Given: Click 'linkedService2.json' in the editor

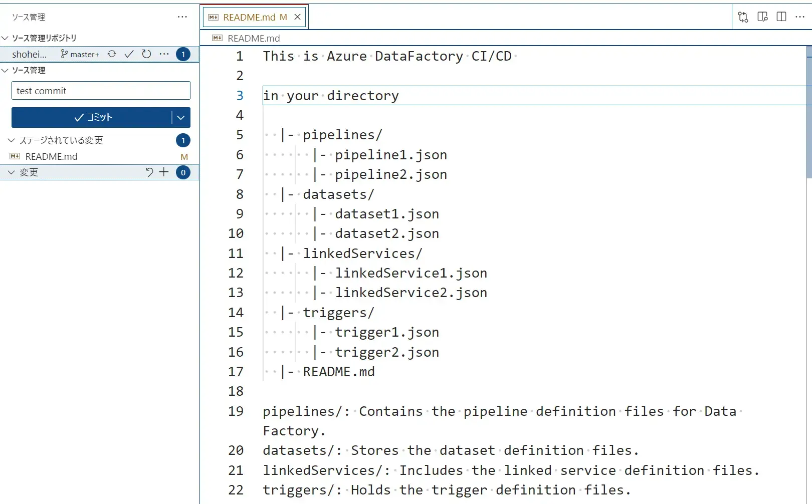Looking at the screenshot, I should point(411,293).
